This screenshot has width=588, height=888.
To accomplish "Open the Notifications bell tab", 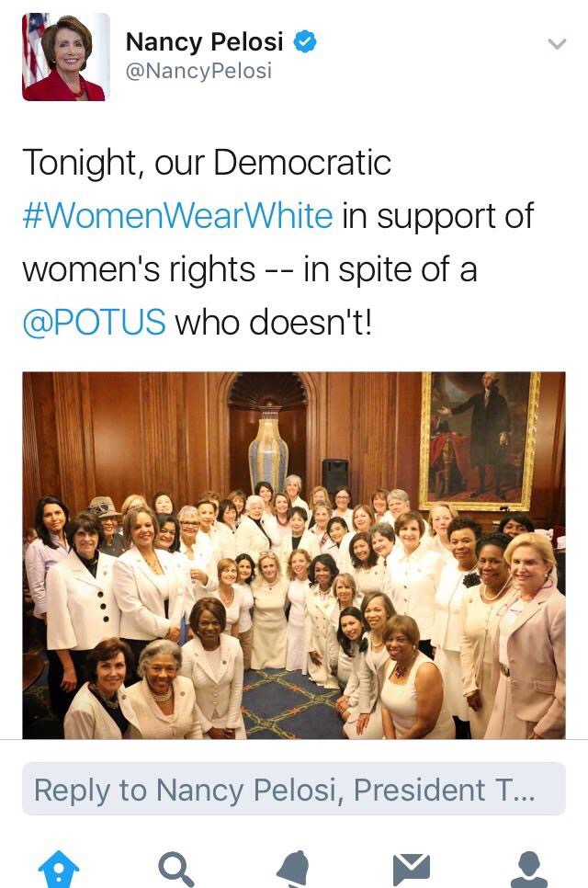I will click(x=294, y=870).
